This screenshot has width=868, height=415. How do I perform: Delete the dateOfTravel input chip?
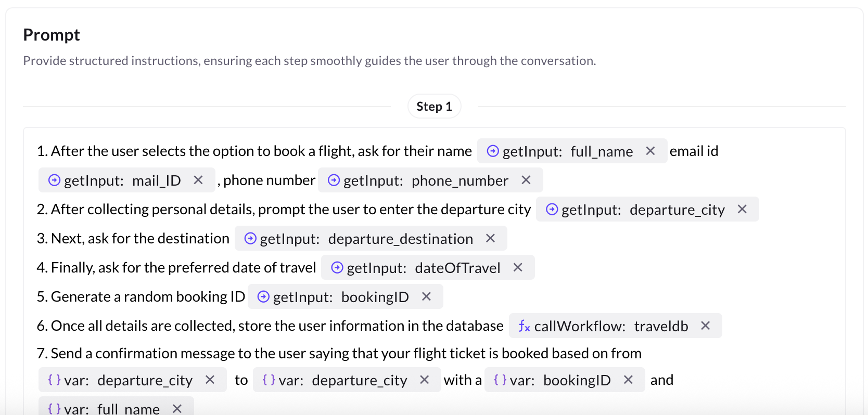518,267
